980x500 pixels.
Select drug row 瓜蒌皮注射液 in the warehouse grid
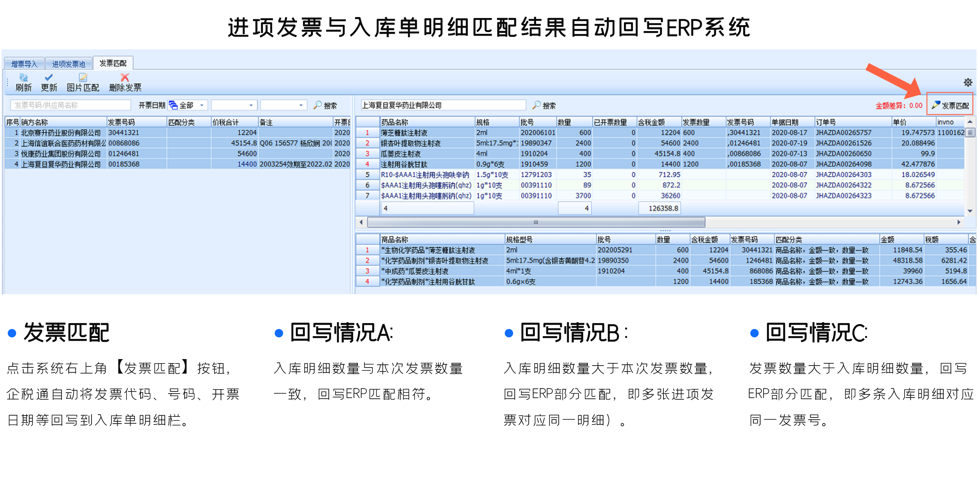point(660,154)
